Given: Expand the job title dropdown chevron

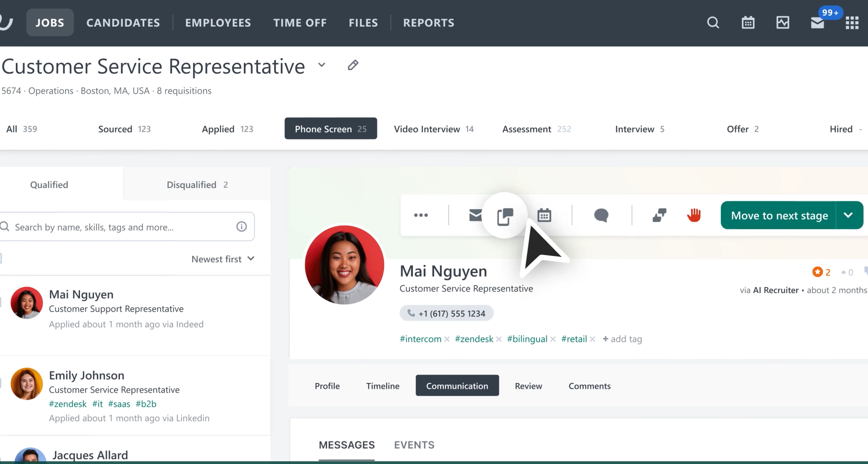Looking at the screenshot, I should click(x=322, y=65).
